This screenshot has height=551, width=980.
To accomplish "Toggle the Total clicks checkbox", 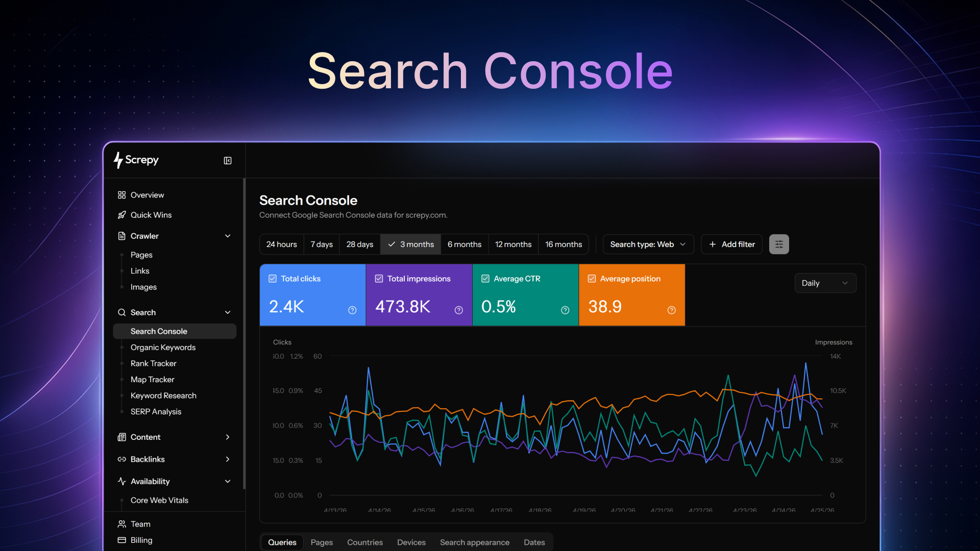I will point(273,279).
